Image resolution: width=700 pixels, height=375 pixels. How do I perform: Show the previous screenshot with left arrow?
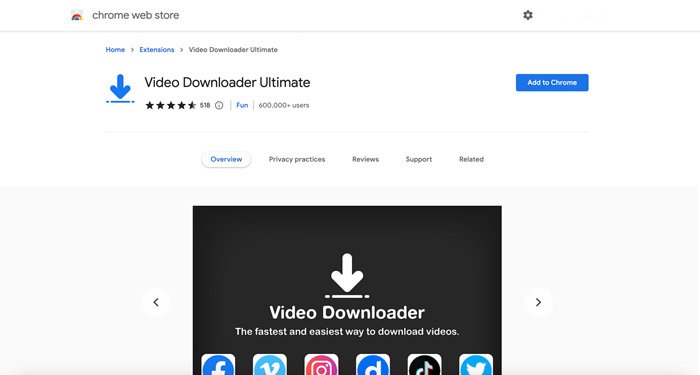156,302
